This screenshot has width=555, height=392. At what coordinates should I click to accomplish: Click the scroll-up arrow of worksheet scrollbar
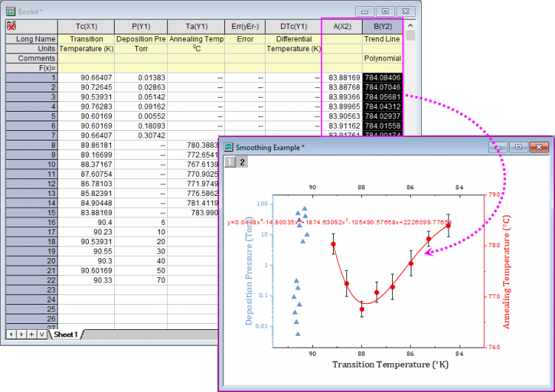(411, 25)
